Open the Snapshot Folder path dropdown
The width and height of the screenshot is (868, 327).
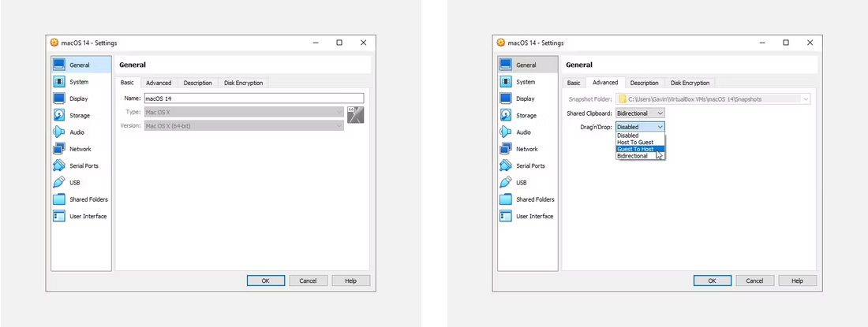pos(713,99)
